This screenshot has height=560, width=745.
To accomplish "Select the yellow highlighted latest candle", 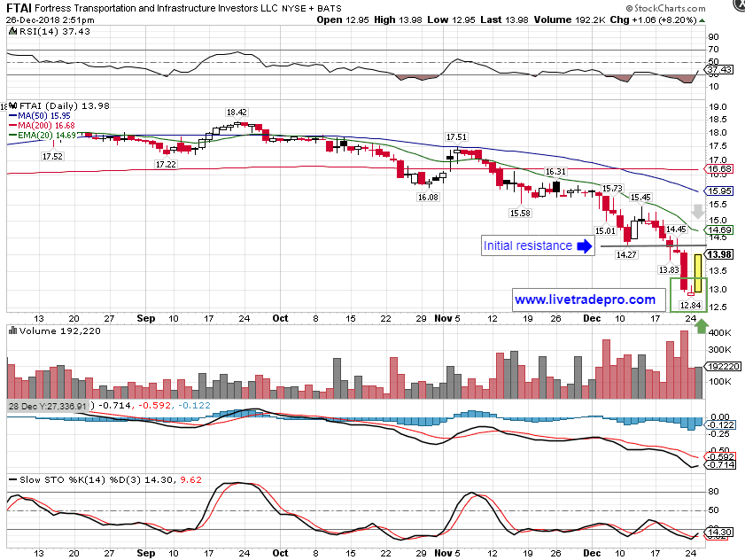I will tap(698, 274).
